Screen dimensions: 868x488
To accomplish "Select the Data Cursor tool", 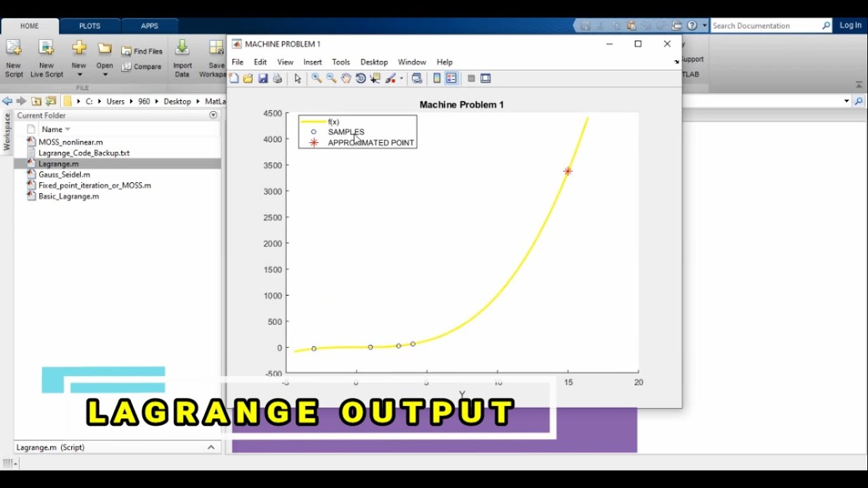I will point(375,79).
